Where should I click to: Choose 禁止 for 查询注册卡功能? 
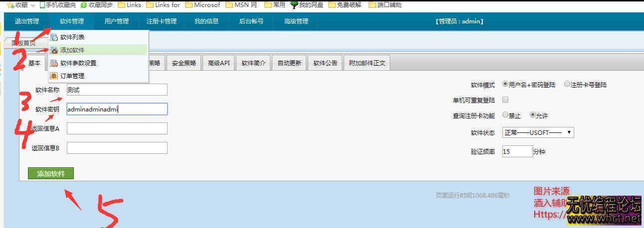(505, 115)
